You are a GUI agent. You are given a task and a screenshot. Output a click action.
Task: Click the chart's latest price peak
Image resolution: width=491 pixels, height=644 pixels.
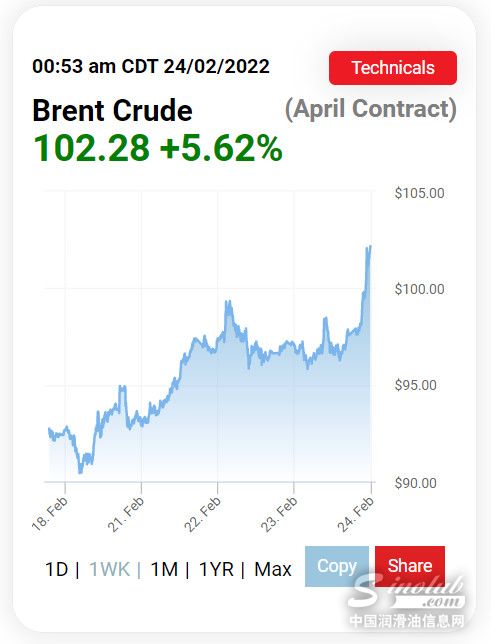coord(369,247)
